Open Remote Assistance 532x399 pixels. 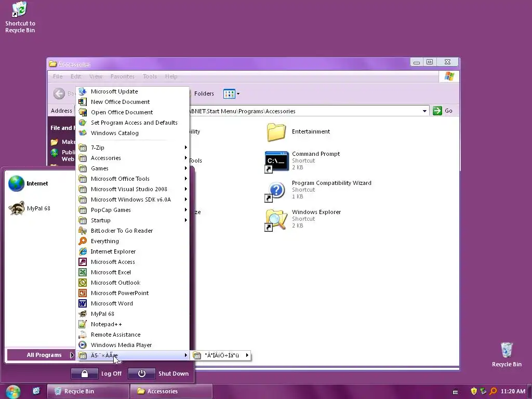(132, 335)
